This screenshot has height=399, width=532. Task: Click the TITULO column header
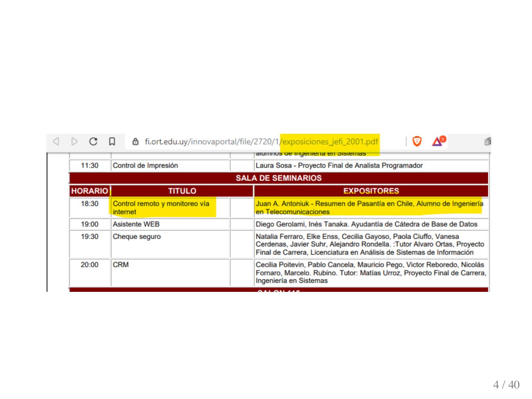coord(182,191)
